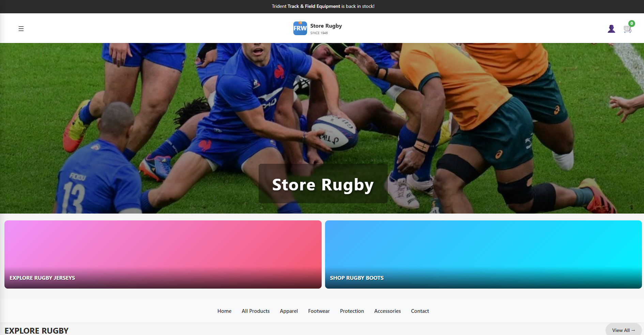
Task: Open the Trident Track & Field announcement
Action: point(323,6)
